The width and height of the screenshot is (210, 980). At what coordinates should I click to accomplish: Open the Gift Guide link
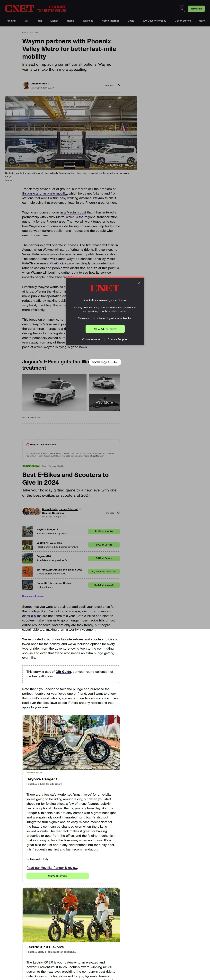point(63,672)
